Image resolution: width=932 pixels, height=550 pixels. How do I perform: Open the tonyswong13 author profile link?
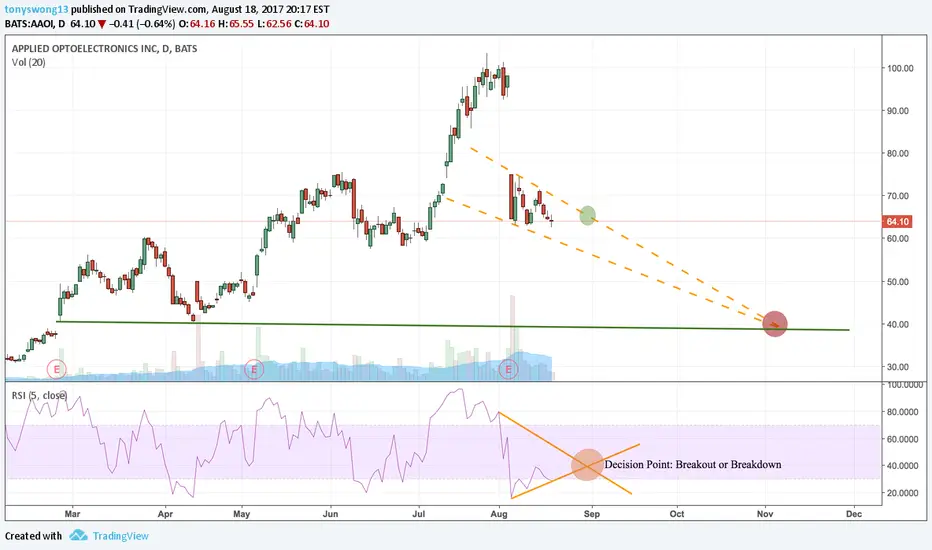(x=36, y=10)
